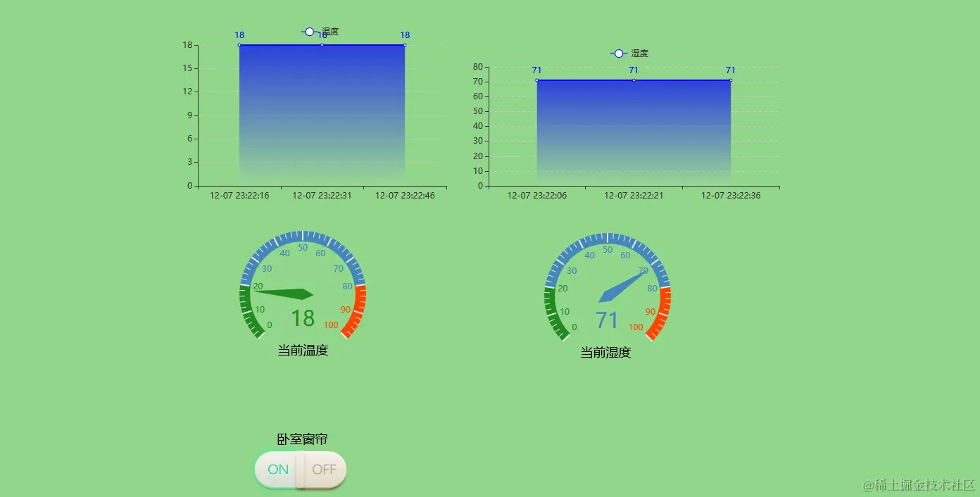980x497 pixels.
Task: Click x-axis label 12-07 23:22:31
Action: point(322,196)
